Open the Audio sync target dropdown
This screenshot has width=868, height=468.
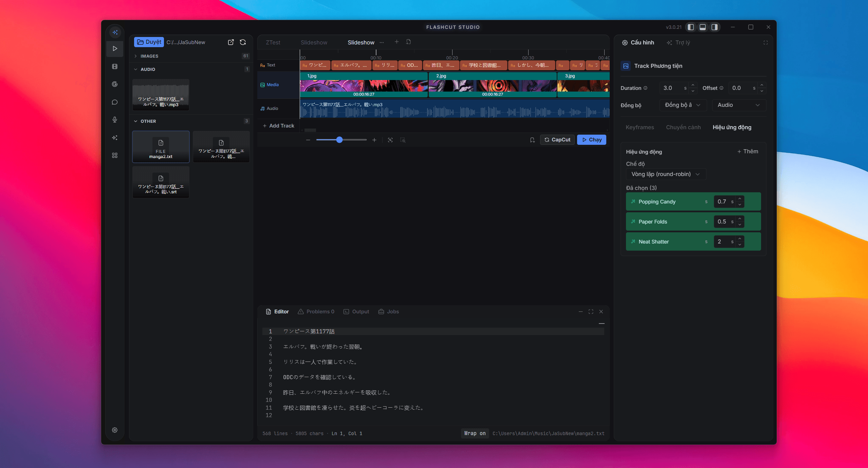739,105
